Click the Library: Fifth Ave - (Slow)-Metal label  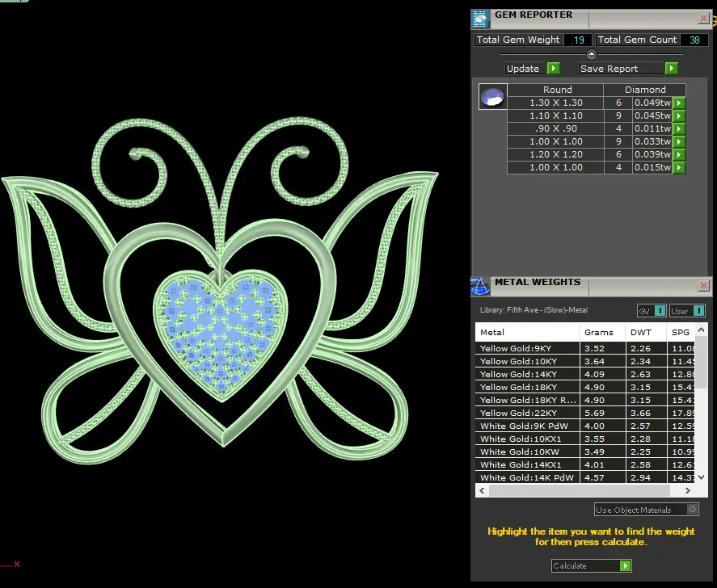click(534, 310)
